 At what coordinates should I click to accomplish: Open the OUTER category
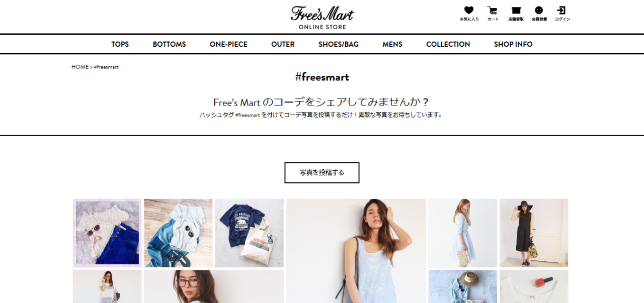[283, 44]
